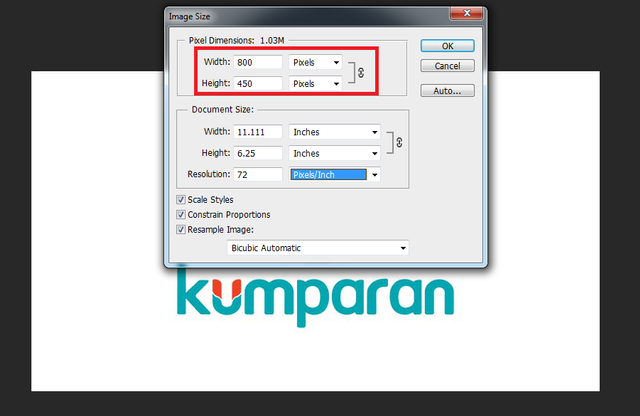640x416 pixels.
Task: Open the Pixels/Inch resolution unit dropdown
Action: coord(334,174)
